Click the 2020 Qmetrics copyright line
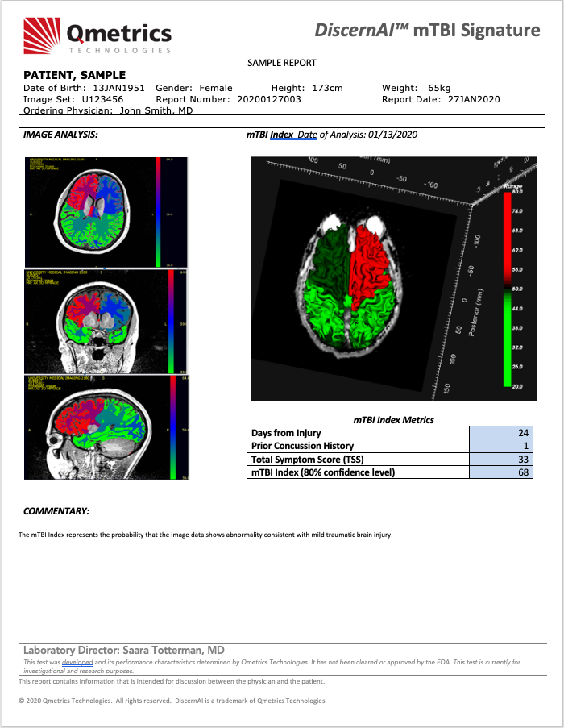This screenshot has width=564, height=728. point(172,701)
